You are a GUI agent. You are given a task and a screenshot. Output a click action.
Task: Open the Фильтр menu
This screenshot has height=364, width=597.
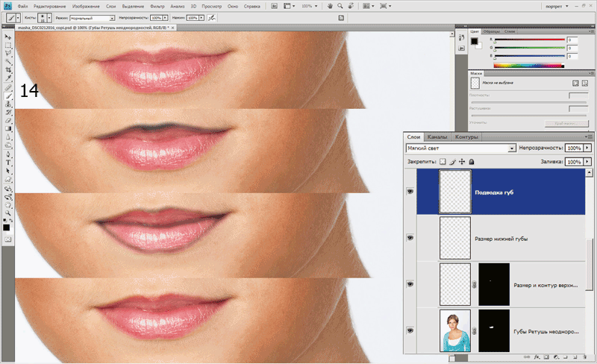point(157,7)
